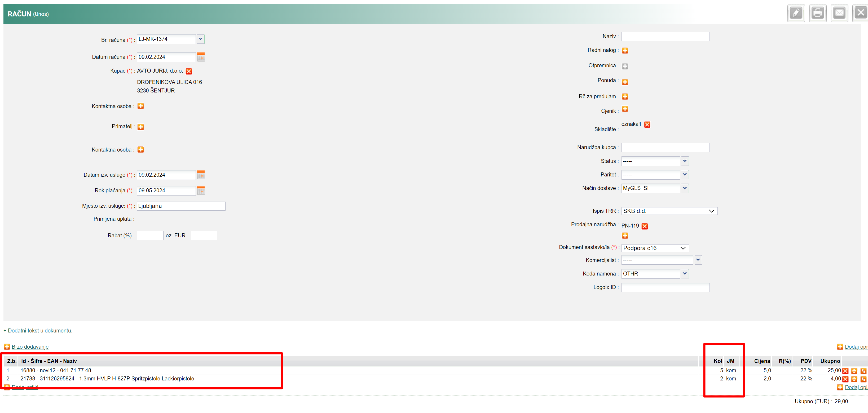Open calendar picker for Datum računa

click(201, 57)
